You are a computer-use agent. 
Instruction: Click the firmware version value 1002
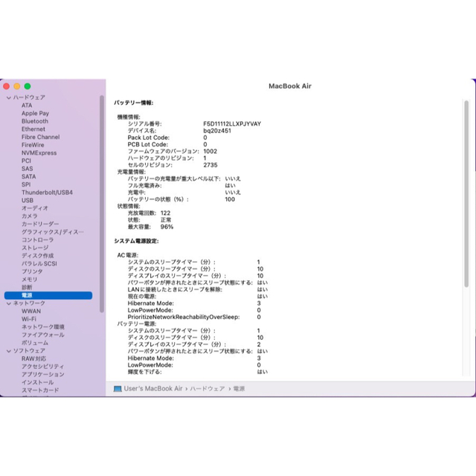point(210,151)
